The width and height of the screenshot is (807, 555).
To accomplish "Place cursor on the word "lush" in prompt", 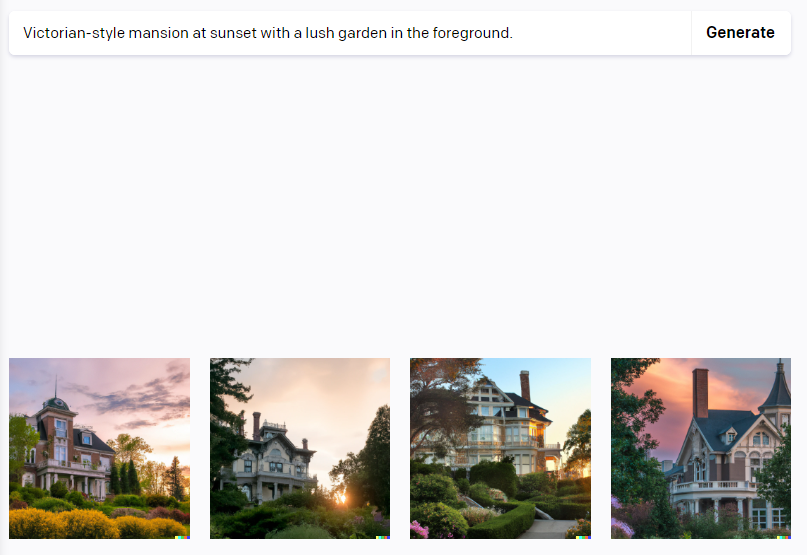I will pyautogui.click(x=320, y=33).
